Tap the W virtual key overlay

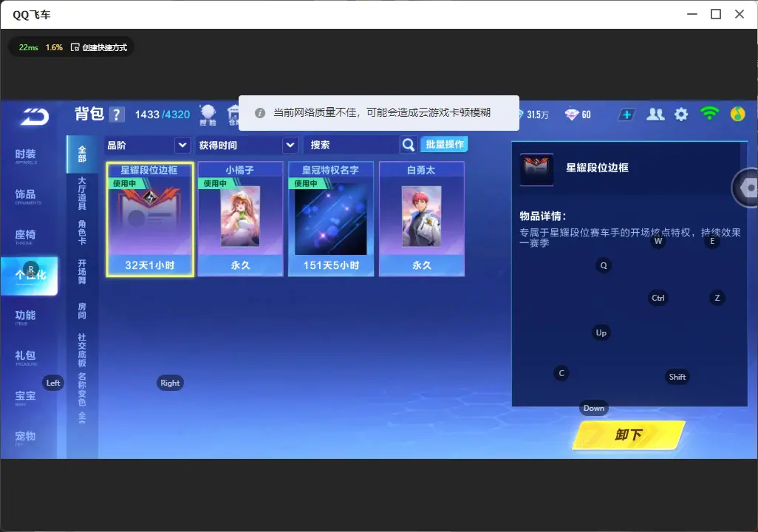tap(658, 241)
